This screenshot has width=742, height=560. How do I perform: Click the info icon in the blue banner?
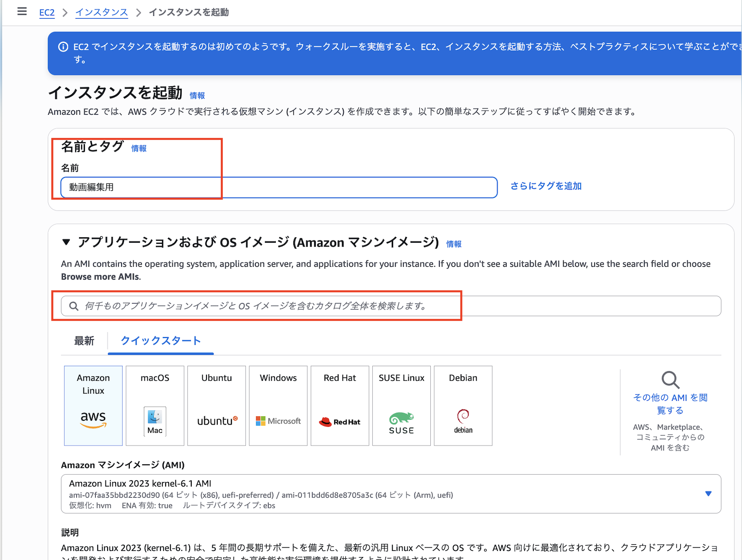click(63, 47)
